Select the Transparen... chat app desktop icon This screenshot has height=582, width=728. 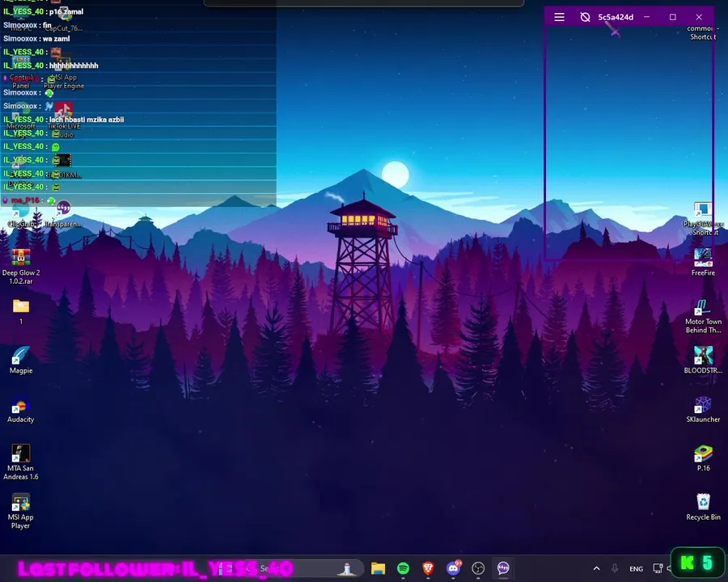click(64, 213)
